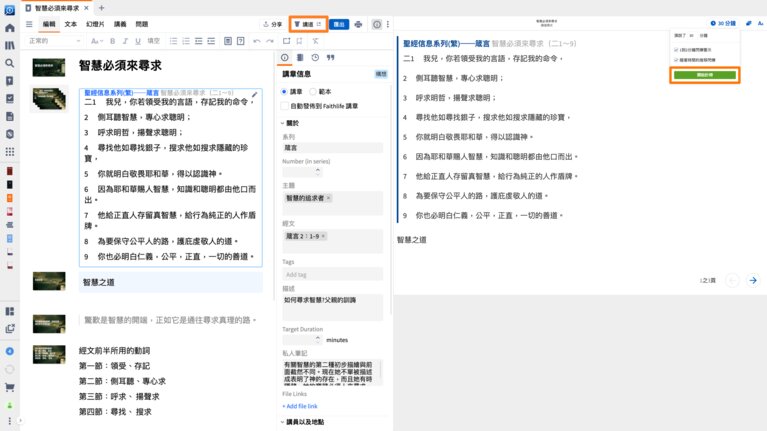Click the Add file link
The width and height of the screenshot is (767, 431).
[x=300, y=406]
